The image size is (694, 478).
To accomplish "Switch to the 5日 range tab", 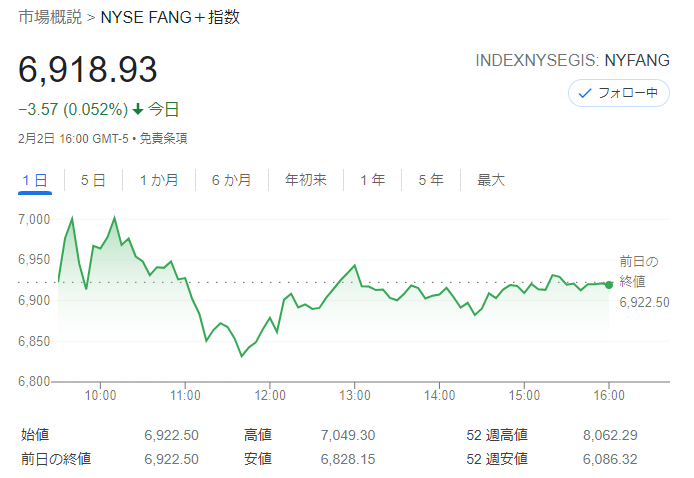I will tap(93, 180).
